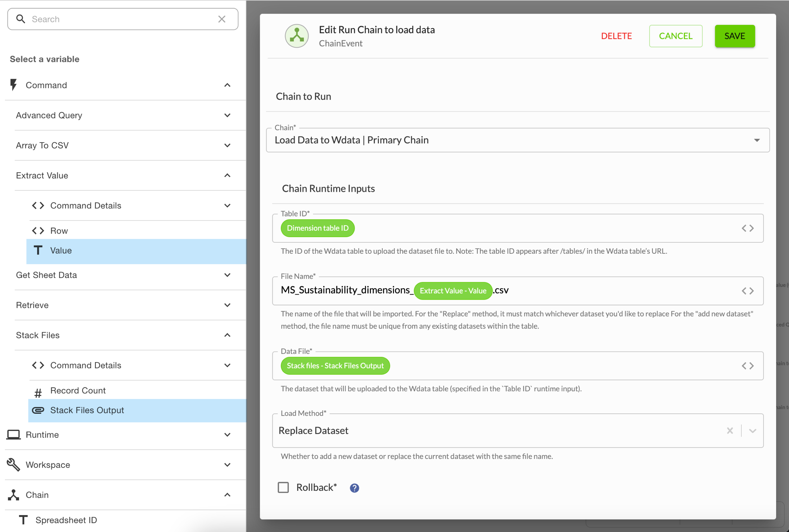This screenshot has height=532, width=789.
Task: Click the Command lightning bolt icon
Action: (13, 85)
